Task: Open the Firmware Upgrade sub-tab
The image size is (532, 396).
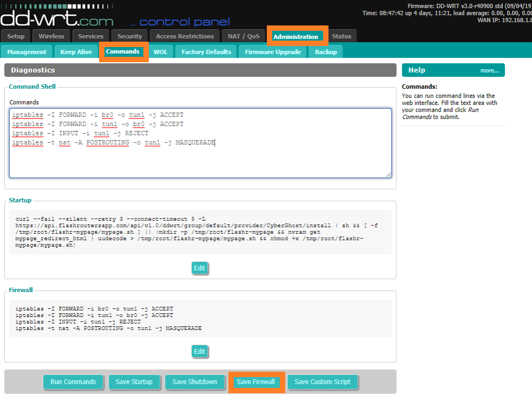Action: [273, 52]
